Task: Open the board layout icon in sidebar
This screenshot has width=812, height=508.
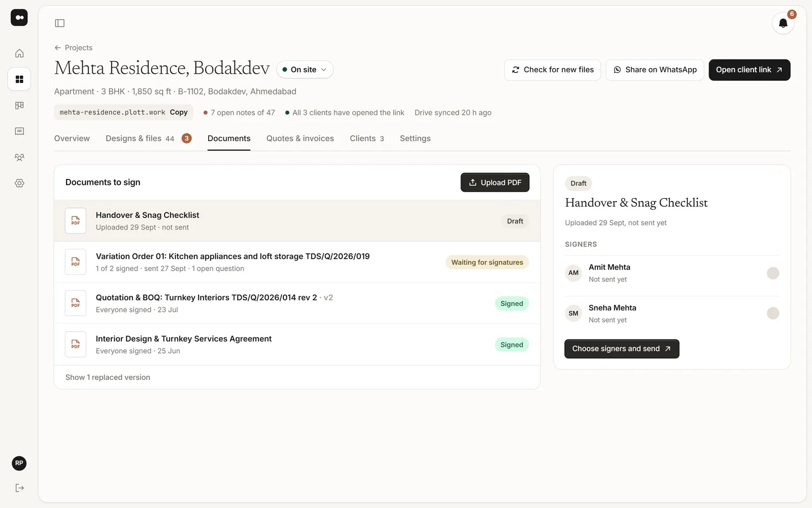Action: point(19,105)
